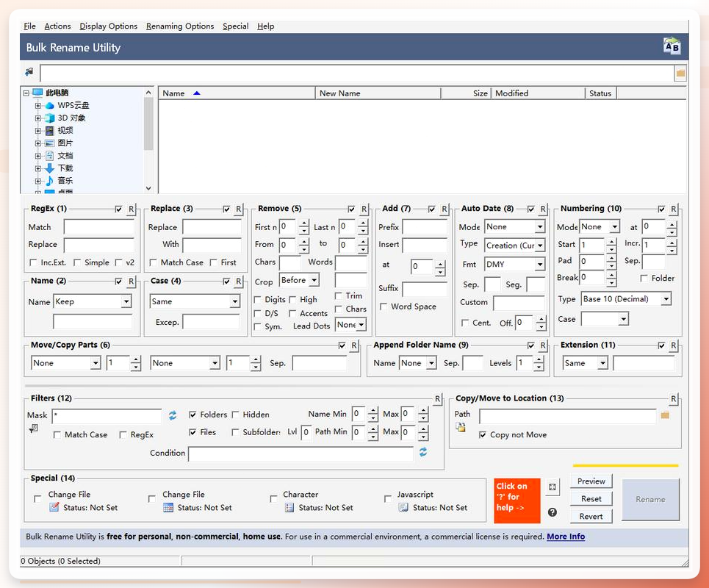Open the Name mode Keep dropdown
The width and height of the screenshot is (709, 588).
(126, 301)
